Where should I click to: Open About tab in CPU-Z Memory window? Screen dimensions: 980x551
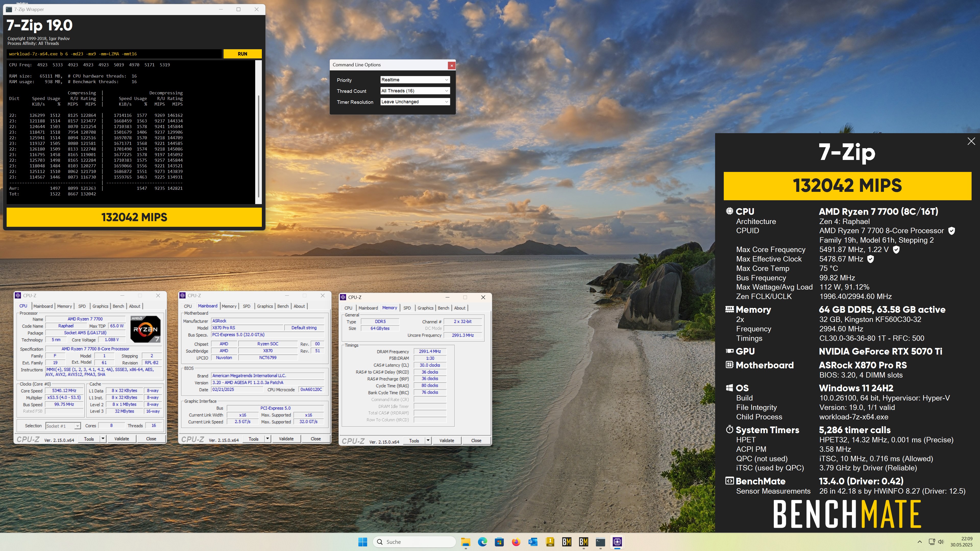[460, 308]
